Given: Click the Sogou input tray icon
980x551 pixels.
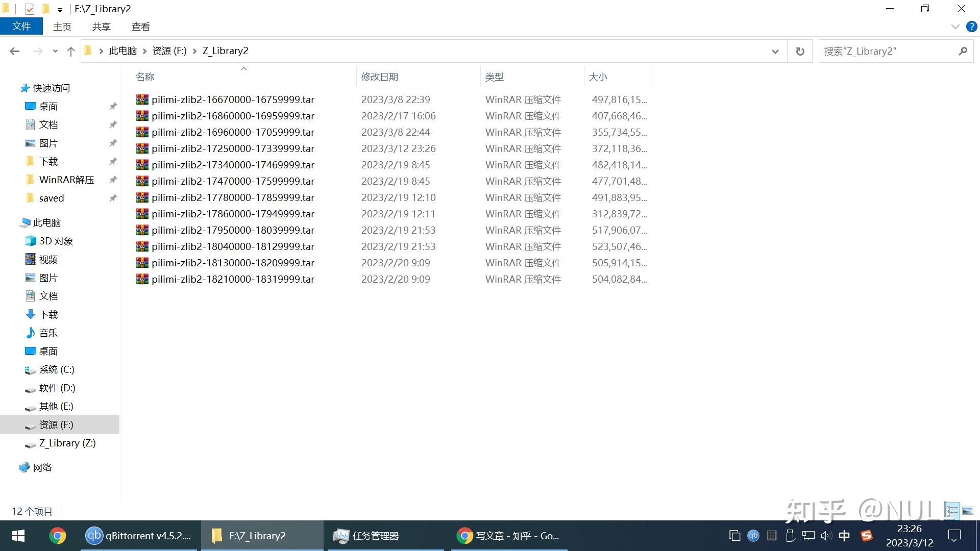Looking at the screenshot, I should [866, 536].
